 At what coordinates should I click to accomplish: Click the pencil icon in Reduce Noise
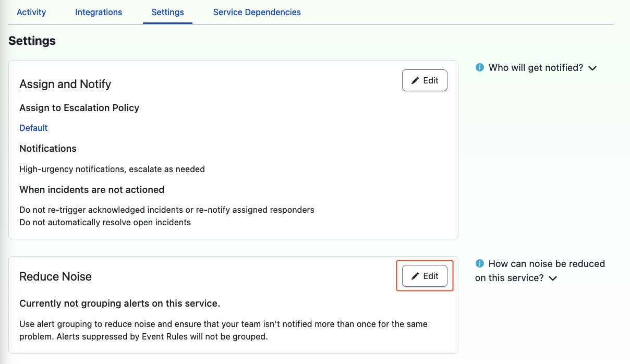click(x=416, y=276)
